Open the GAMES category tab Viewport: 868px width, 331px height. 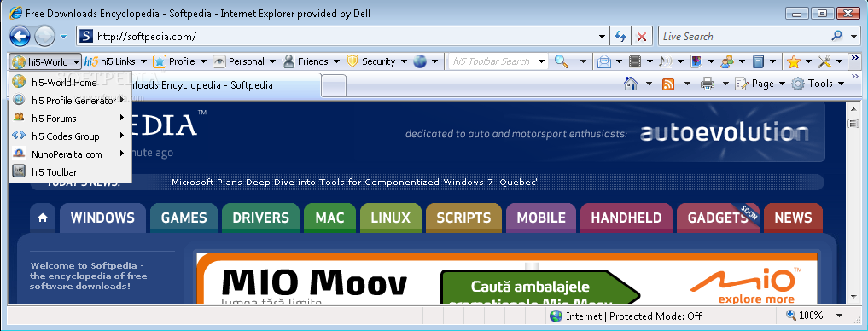184,218
